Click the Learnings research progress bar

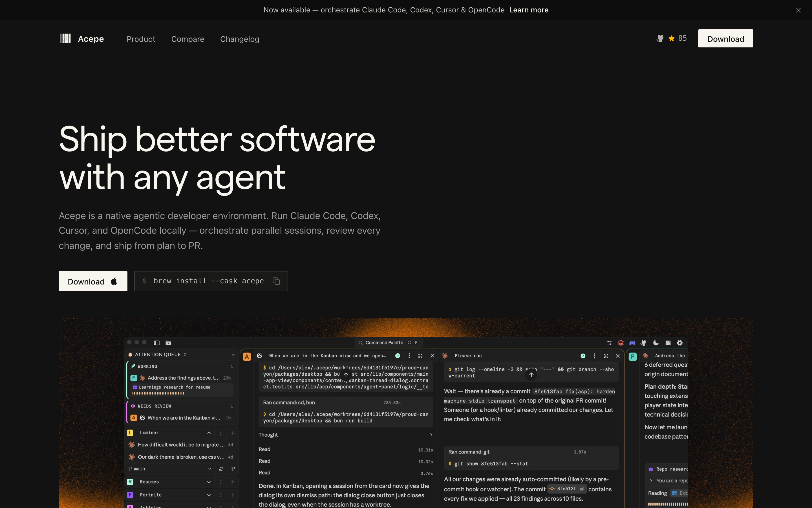pos(158,393)
